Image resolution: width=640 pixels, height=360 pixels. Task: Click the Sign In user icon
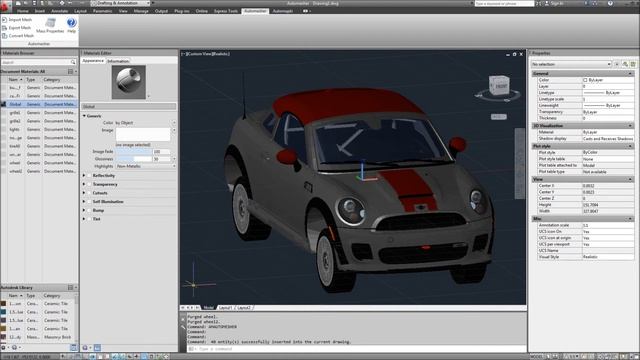547,3
